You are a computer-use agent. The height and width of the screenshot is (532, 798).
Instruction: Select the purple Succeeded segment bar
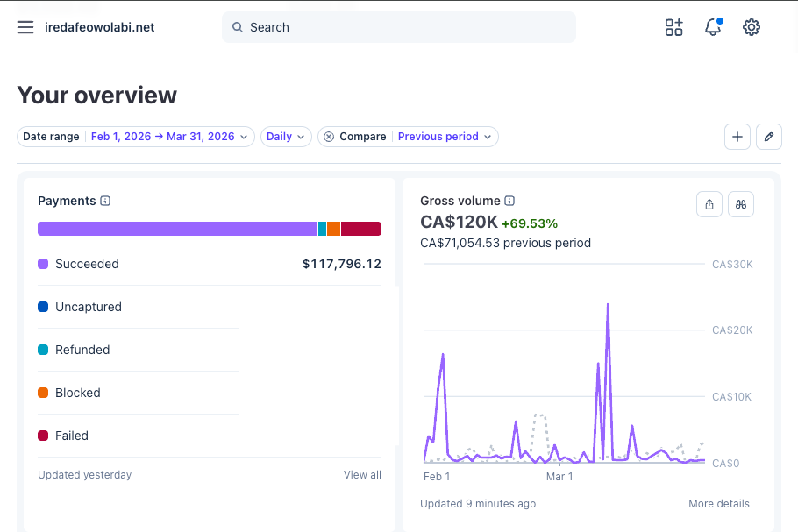(x=175, y=228)
